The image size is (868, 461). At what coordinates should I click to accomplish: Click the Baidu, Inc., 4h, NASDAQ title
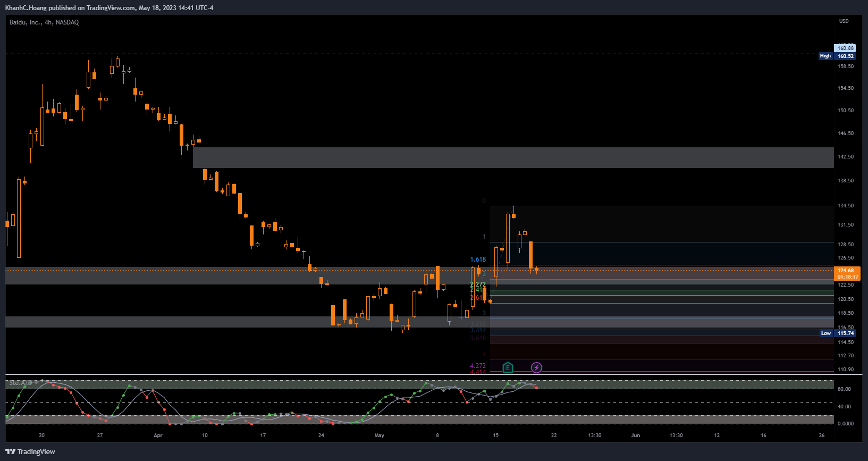[x=44, y=22]
